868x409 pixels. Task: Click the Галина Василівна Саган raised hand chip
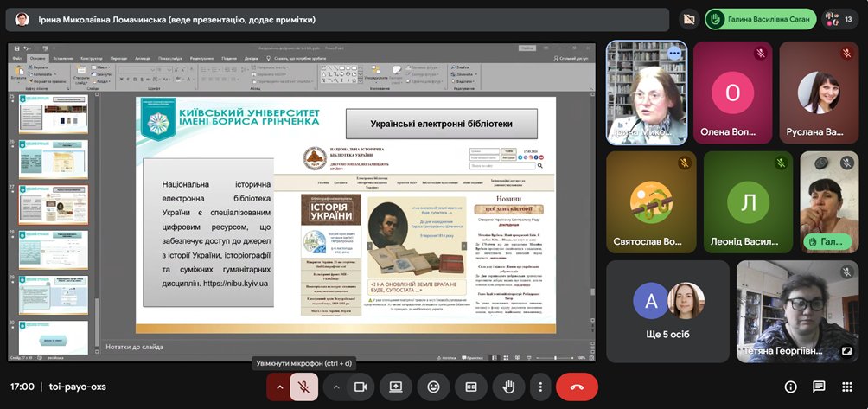pos(758,19)
